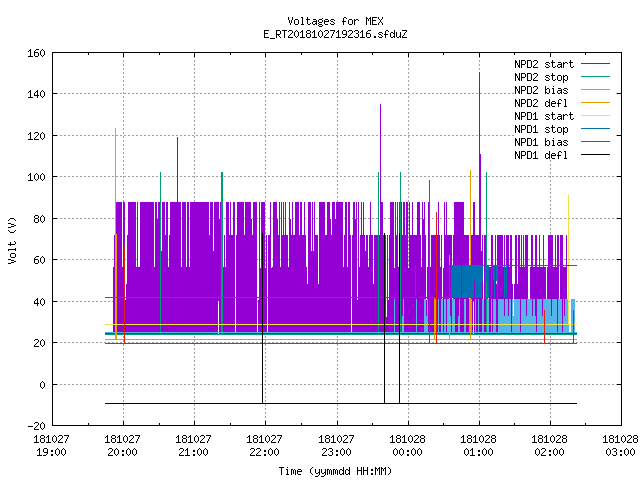Click the y-axis tick value 40

click(39, 302)
